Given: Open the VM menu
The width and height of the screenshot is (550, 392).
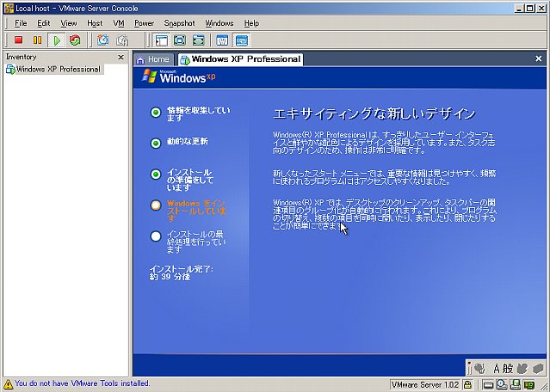Looking at the screenshot, I should 119,23.
